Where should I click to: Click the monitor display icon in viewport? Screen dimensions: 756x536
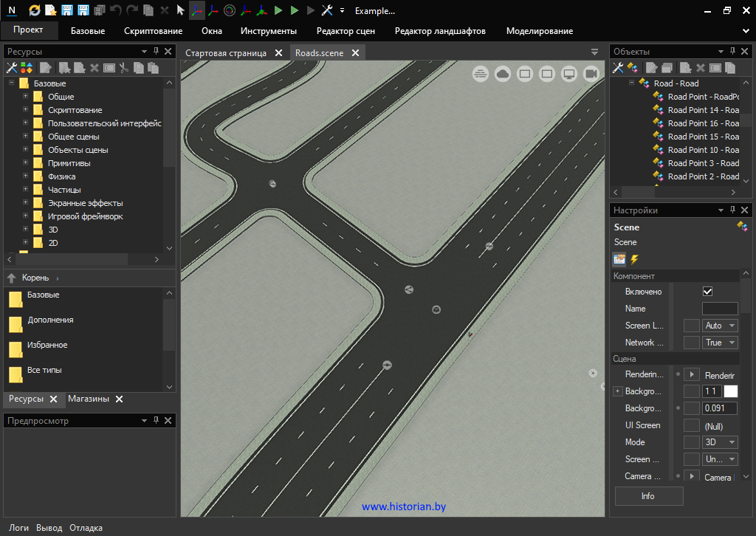tap(569, 74)
